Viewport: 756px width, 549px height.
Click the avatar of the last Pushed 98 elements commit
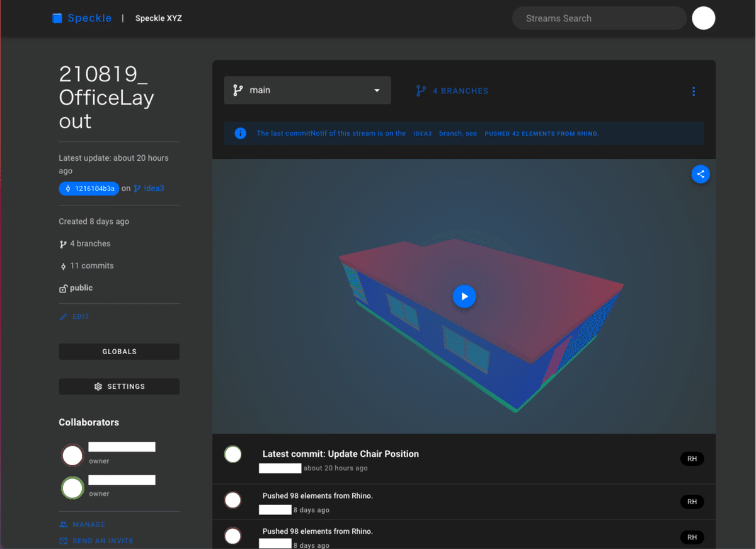pyautogui.click(x=233, y=536)
